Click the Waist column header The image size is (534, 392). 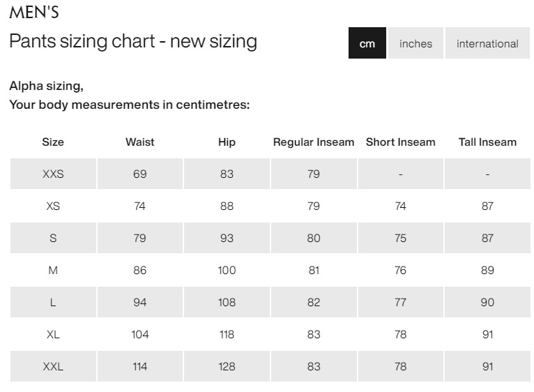[x=140, y=142]
